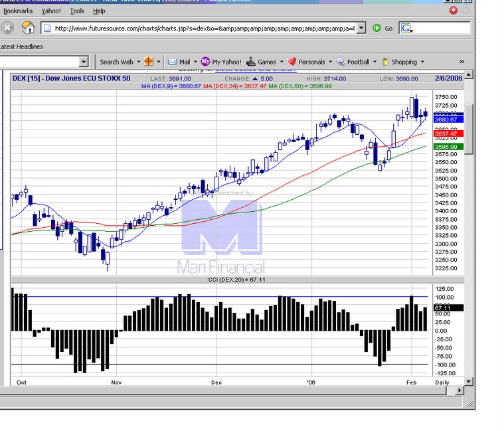This screenshot has height=431, width=504.
Task: Show more Yahoo toolbar items chevron
Action: pyautogui.click(x=462, y=62)
